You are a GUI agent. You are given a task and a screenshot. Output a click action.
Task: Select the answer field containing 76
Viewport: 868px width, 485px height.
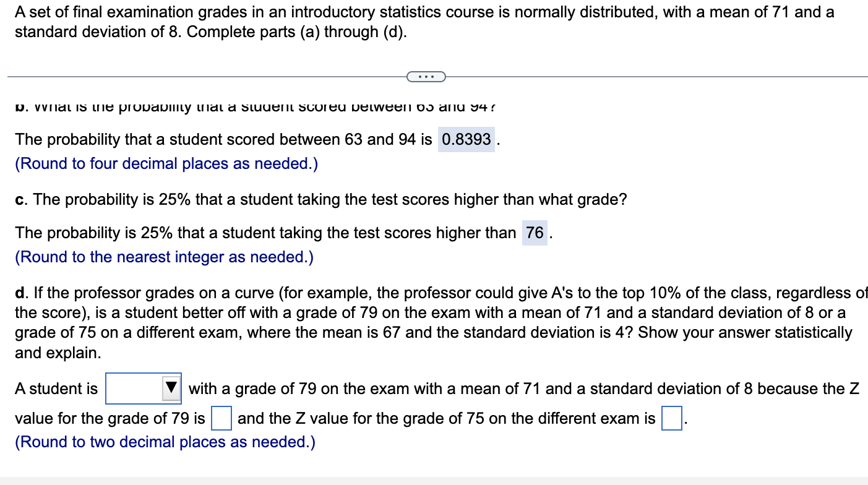click(535, 233)
